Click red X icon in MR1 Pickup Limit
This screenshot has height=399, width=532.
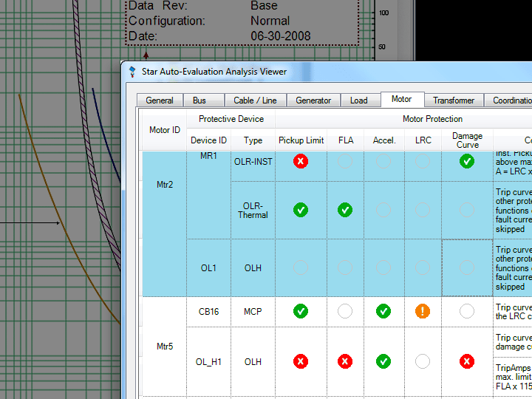(301, 161)
